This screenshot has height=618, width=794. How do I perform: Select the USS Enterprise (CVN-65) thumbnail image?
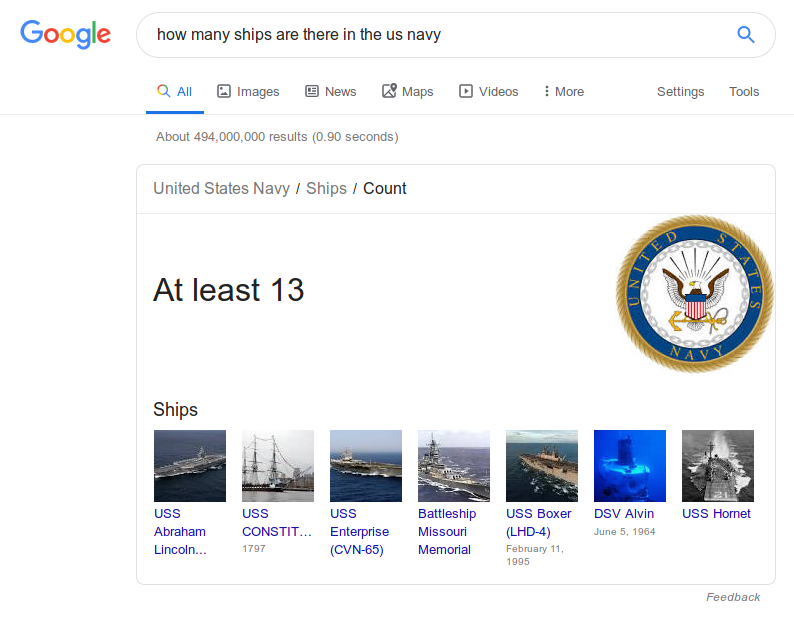366,466
